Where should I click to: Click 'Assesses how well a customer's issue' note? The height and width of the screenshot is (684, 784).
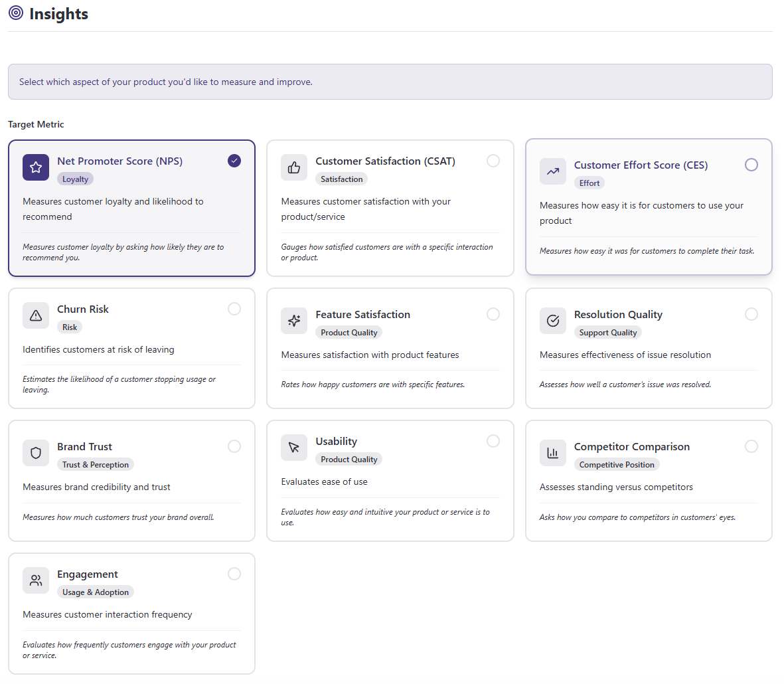click(625, 385)
